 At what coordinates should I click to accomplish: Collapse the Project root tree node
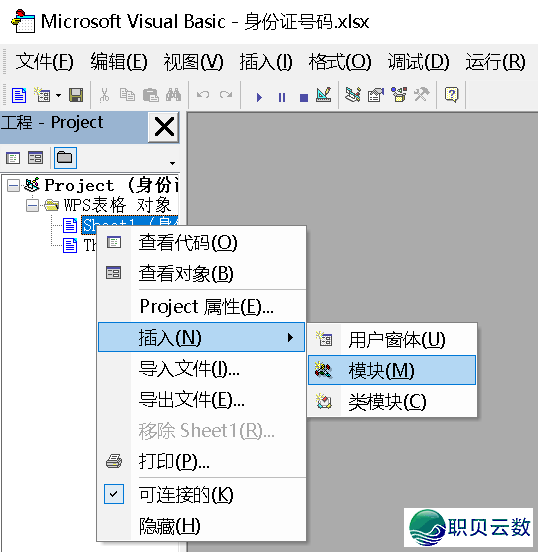pos(13,186)
